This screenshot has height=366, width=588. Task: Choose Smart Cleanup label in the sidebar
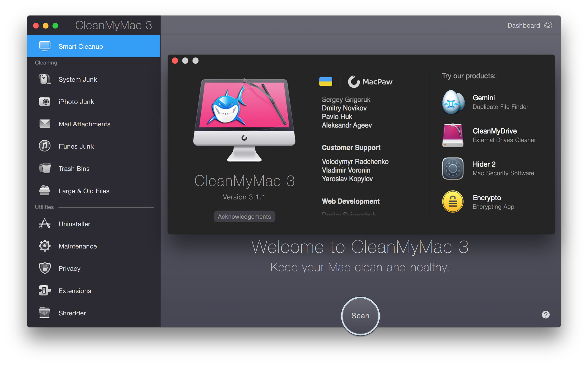pyautogui.click(x=81, y=46)
